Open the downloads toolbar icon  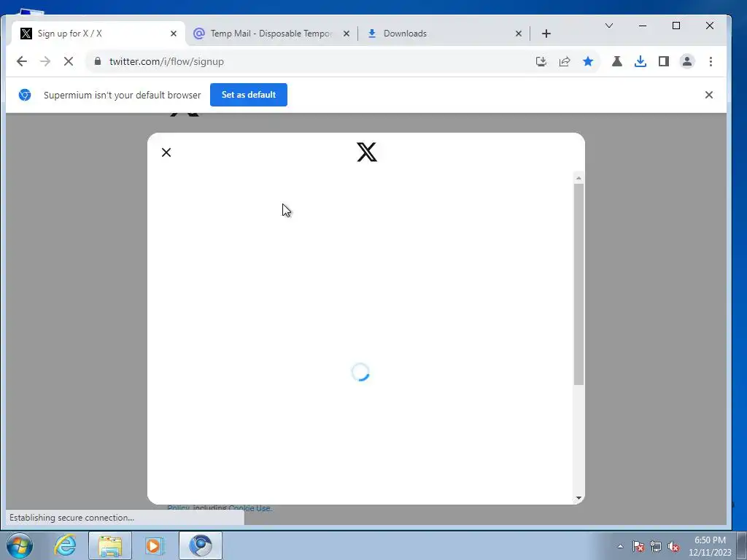coord(640,61)
